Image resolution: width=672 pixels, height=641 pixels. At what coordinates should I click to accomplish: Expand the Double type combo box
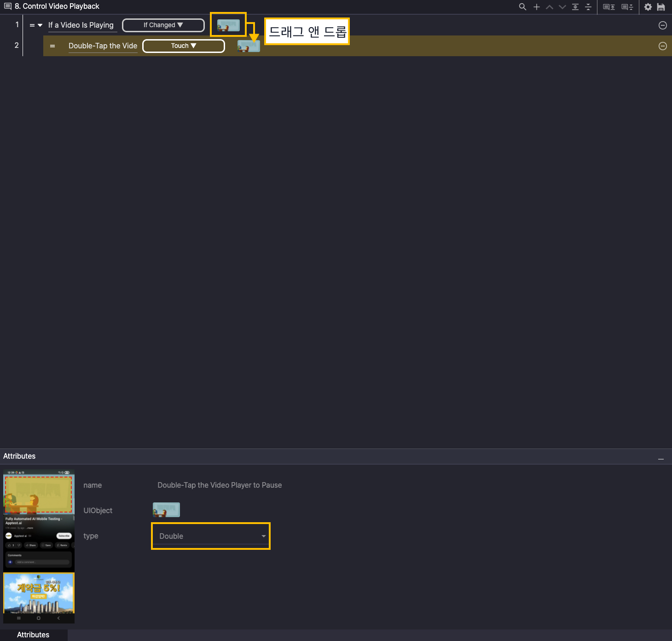tap(263, 536)
